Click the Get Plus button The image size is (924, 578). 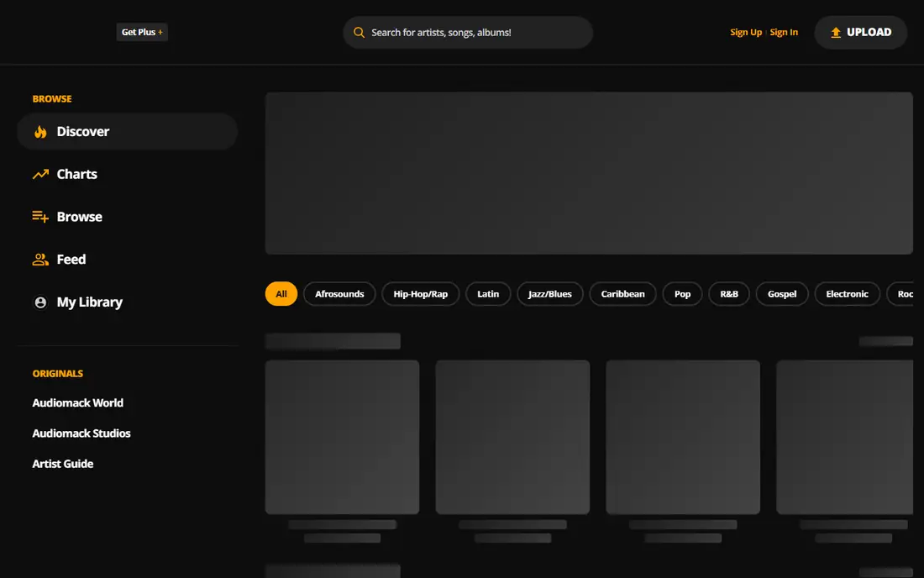[x=142, y=32]
